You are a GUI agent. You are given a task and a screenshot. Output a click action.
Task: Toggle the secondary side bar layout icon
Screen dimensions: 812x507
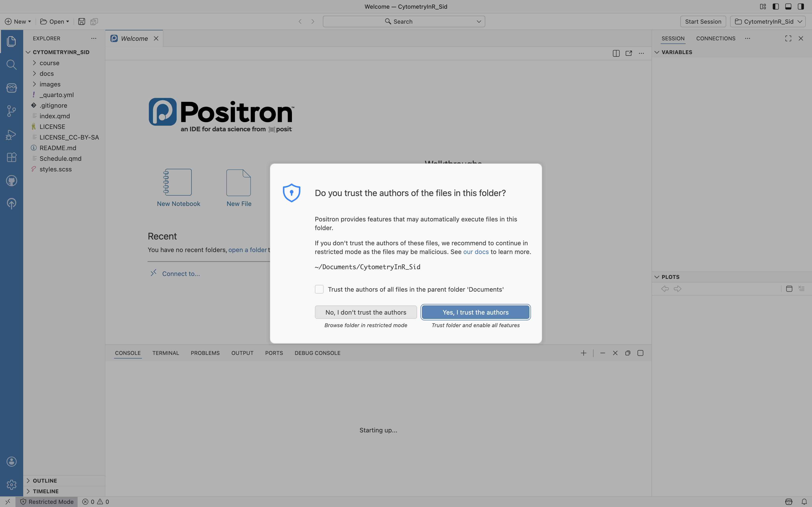click(801, 6)
